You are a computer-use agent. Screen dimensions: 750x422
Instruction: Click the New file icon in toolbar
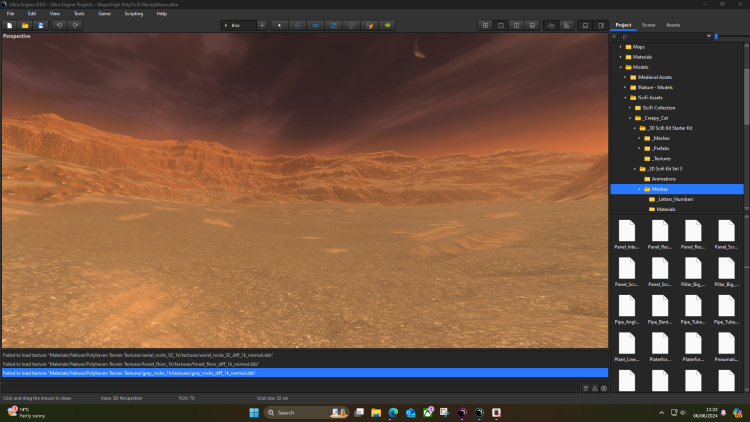click(10, 25)
